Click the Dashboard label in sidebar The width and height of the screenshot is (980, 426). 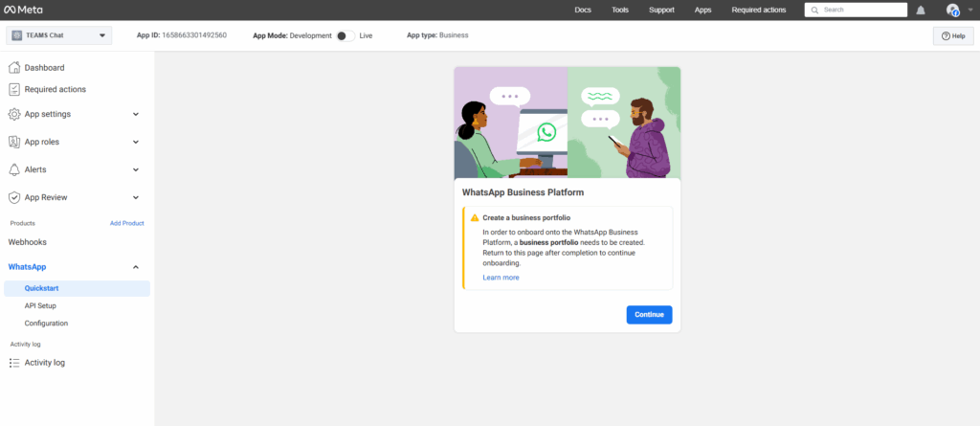pos(44,68)
